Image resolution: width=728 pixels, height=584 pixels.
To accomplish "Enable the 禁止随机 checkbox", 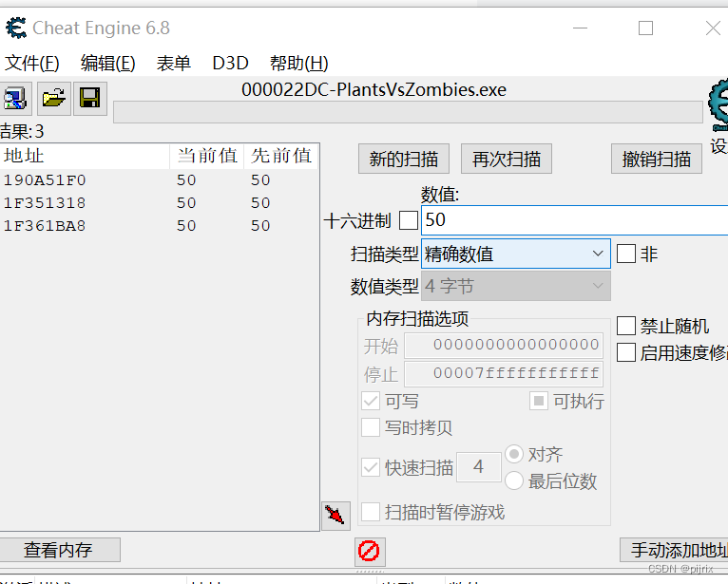I will pyautogui.click(x=626, y=326).
